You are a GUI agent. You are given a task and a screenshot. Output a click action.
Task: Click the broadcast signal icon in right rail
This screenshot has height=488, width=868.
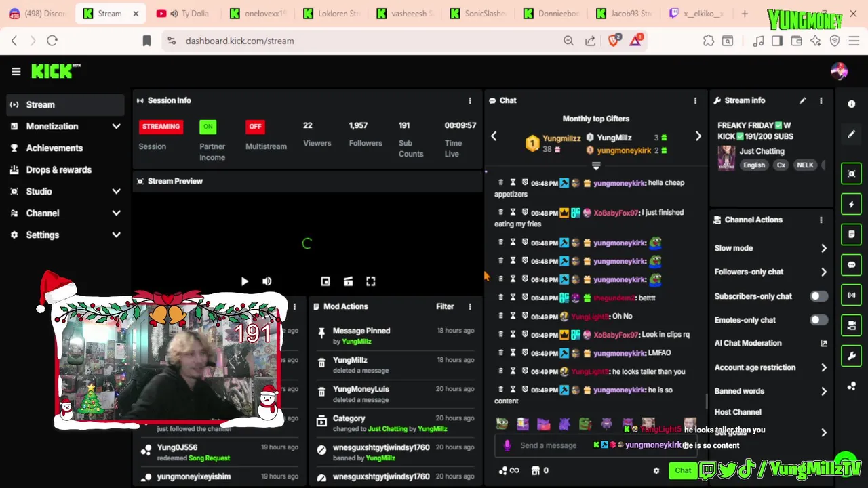pos(852,295)
